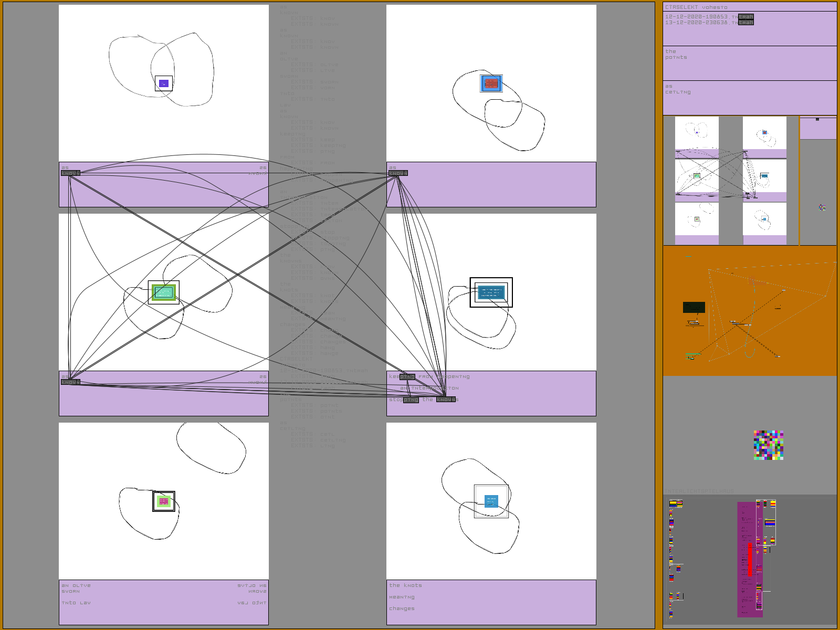Screen dimensions: 840x630
Task: Click 'as ceiling' text panel
Action: [x=749, y=98]
